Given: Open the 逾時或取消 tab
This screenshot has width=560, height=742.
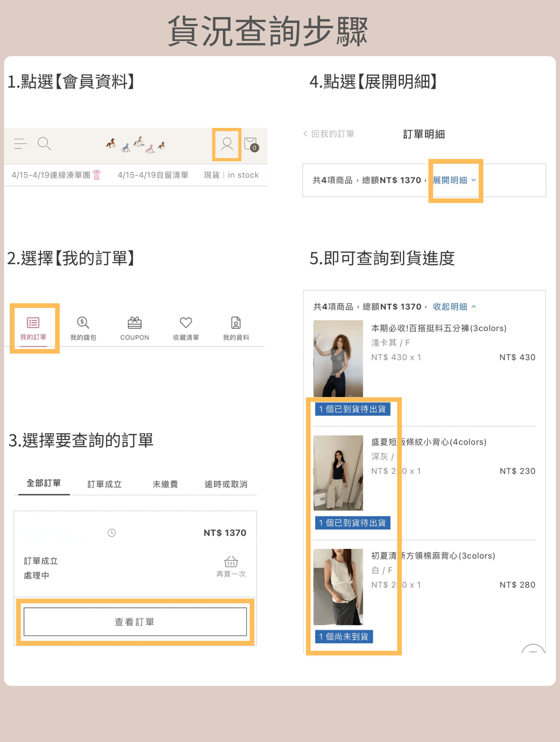Looking at the screenshot, I should coord(226,484).
